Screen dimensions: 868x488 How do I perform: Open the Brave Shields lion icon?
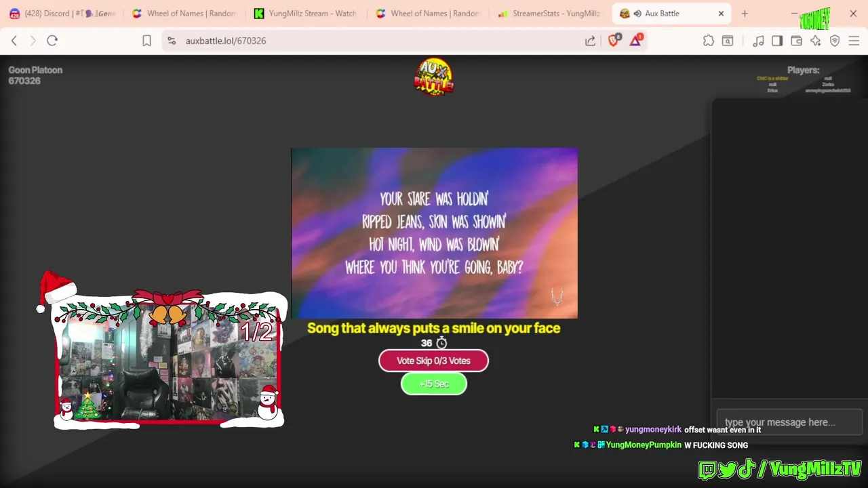coord(614,41)
